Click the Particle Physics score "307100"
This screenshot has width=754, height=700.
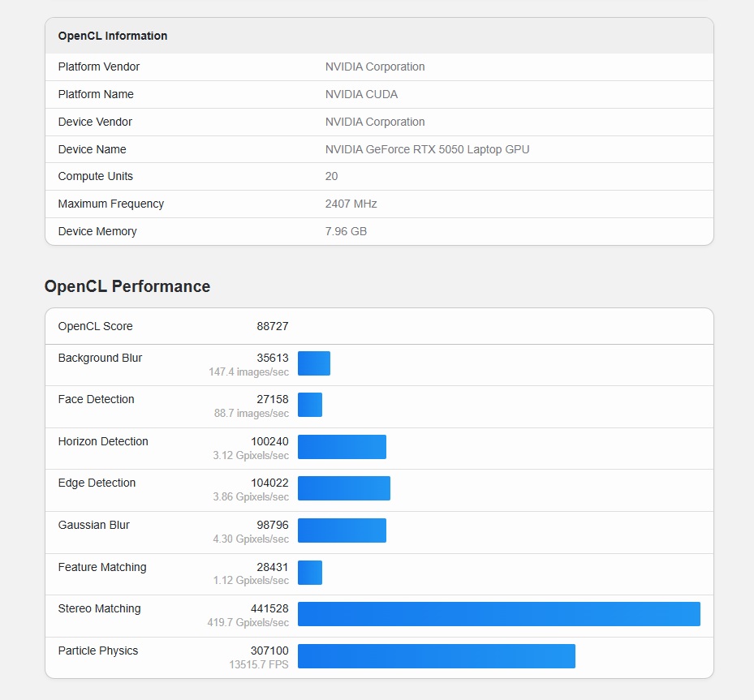tap(269, 651)
